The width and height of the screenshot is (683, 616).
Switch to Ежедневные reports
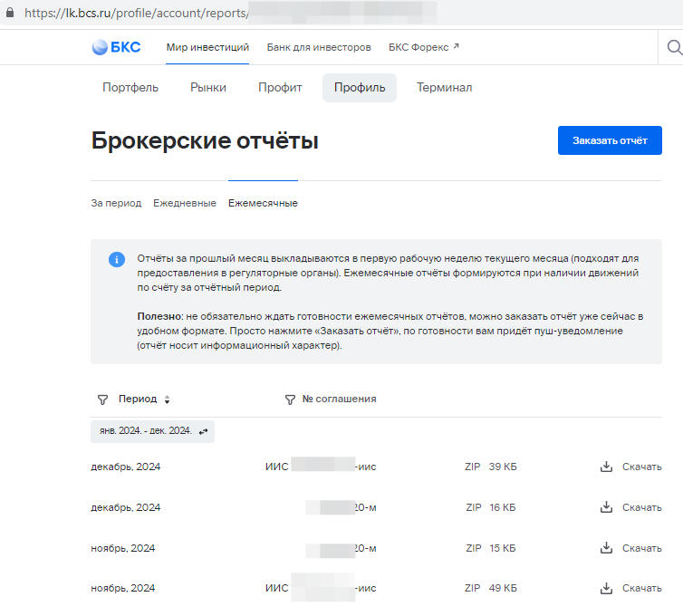click(185, 203)
